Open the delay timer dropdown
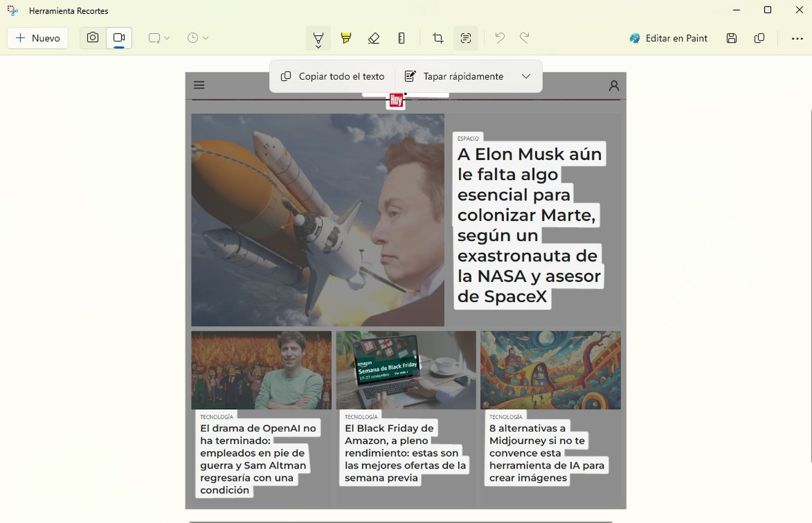Image resolution: width=812 pixels, height=523 pixels. click(x=198, y=38)
